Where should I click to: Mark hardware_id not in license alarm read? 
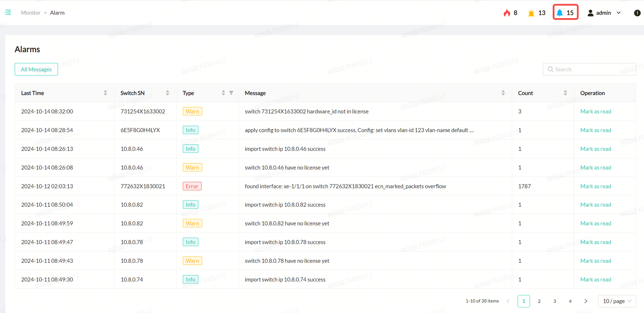595,111
